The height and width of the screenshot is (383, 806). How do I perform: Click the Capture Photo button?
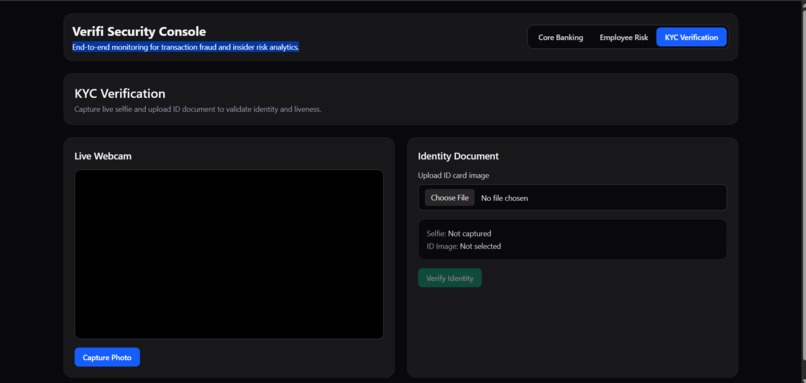coord(107,357)
